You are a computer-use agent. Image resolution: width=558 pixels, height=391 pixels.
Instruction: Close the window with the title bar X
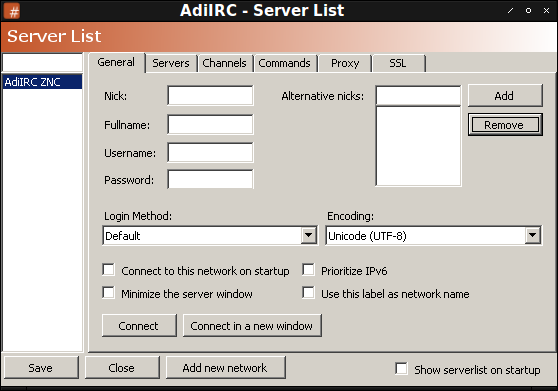(547, 11)
